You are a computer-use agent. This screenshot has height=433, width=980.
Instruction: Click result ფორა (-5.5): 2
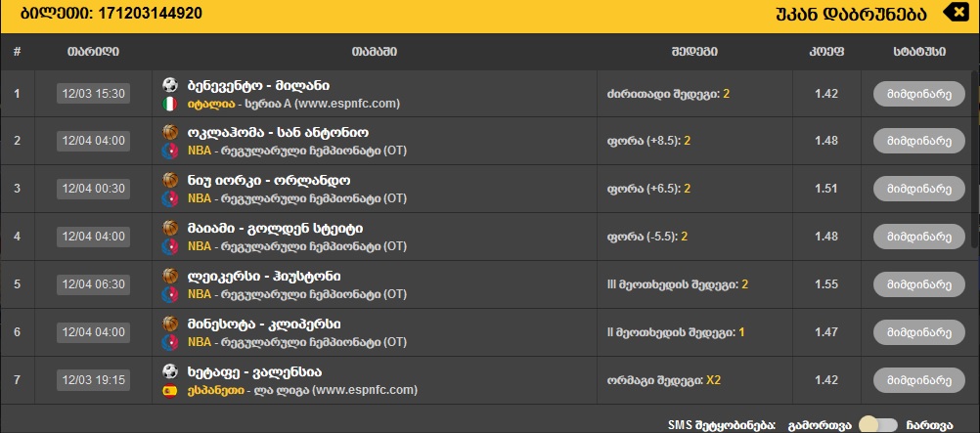[647, 237]
